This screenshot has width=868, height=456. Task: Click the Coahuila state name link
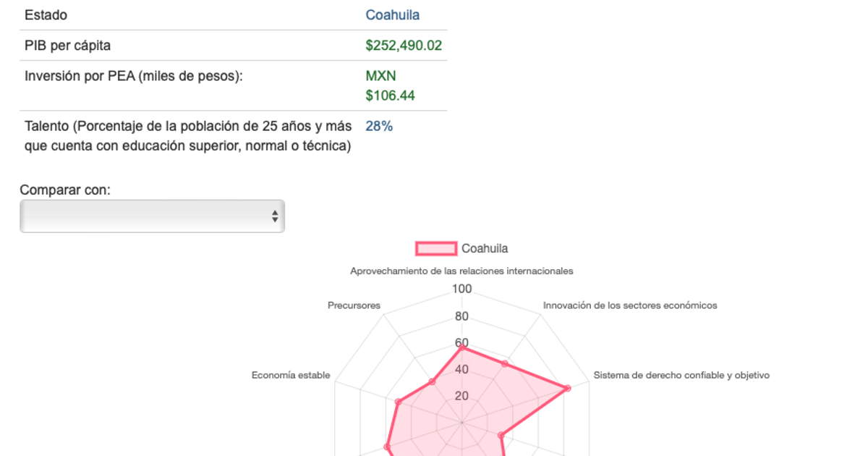point(392,15)
